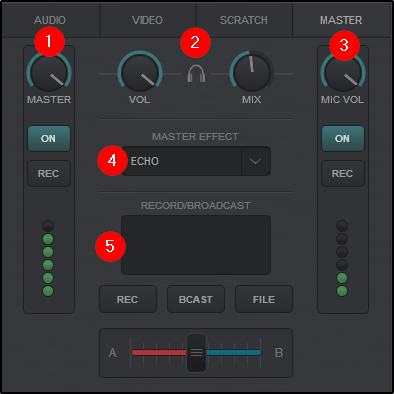Toggle the ON button under MIC VOL
Viewport: 394px width, 394px height.
(343, 138)
